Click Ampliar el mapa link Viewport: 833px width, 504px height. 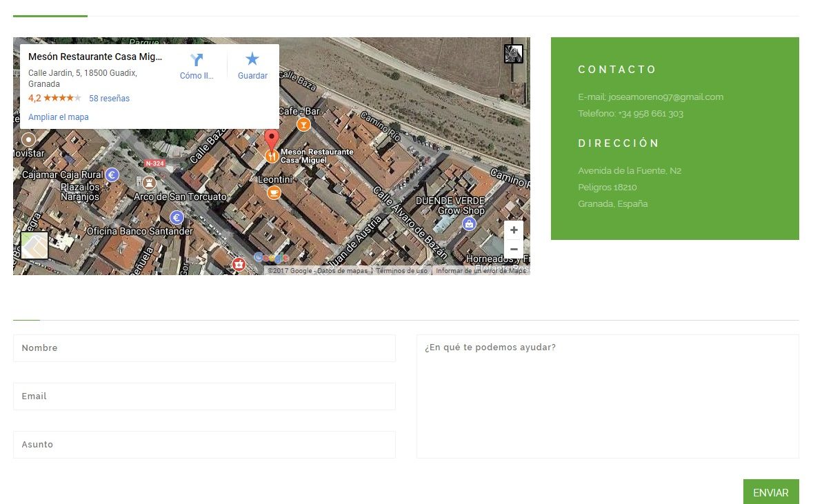59,117
